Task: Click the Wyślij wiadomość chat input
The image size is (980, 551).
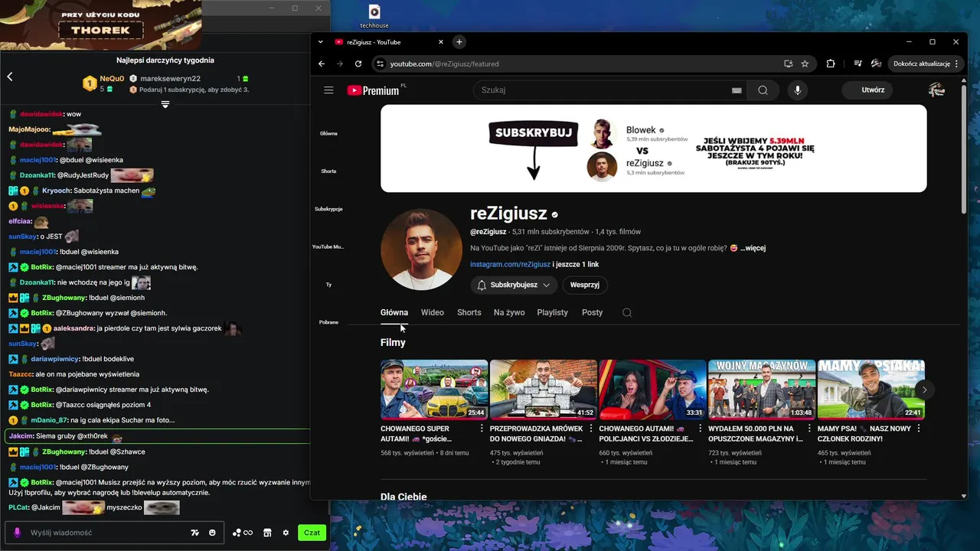Action: pyautogui.click(x=107, y=533)
